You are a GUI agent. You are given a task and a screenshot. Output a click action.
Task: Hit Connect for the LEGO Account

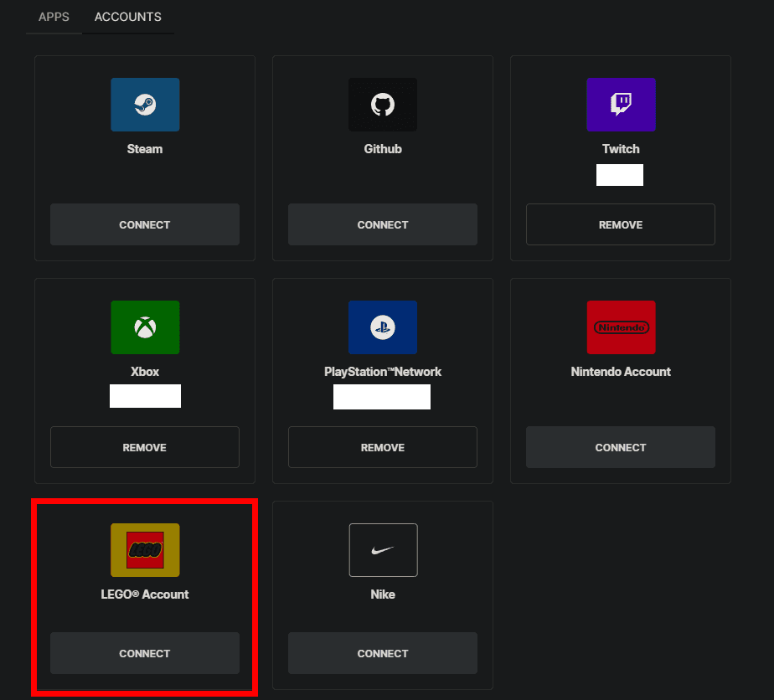point(145,653)
